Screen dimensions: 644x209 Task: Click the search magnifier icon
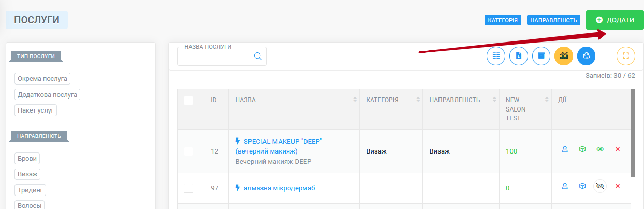[x=258, y=56]
